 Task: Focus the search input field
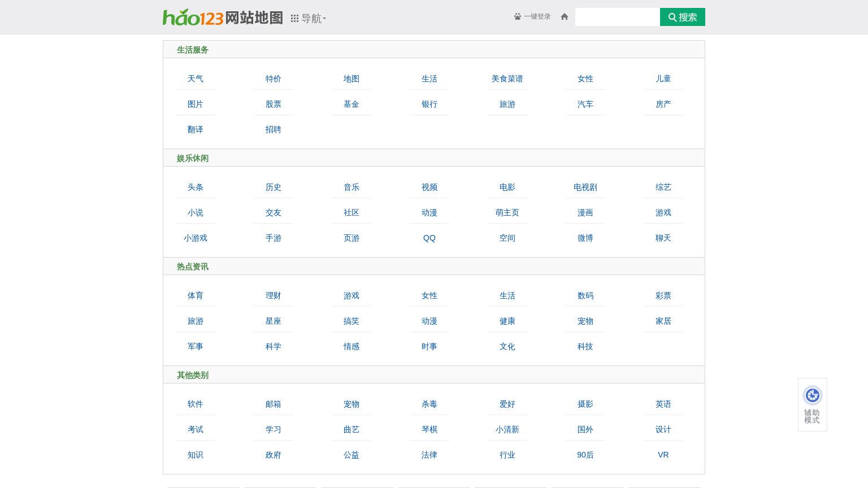click(x=618, y=17)
